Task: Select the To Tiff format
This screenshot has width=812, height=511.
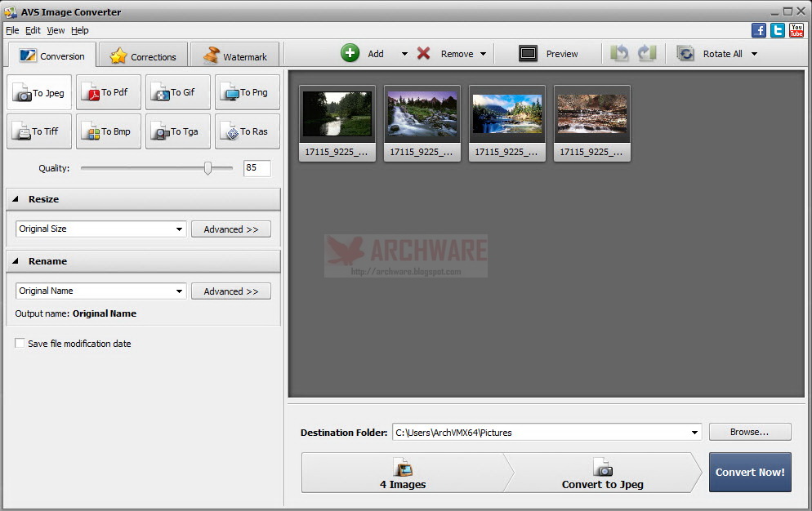Action: click(38, 131)
